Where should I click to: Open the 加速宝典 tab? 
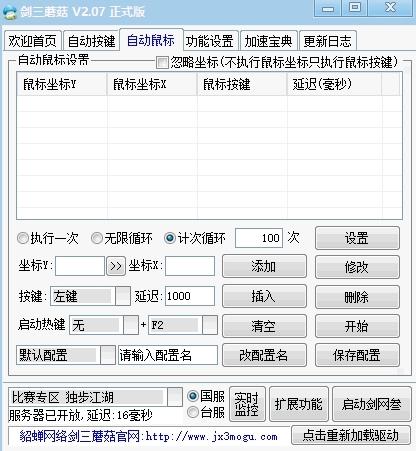[x=268, y=41]
